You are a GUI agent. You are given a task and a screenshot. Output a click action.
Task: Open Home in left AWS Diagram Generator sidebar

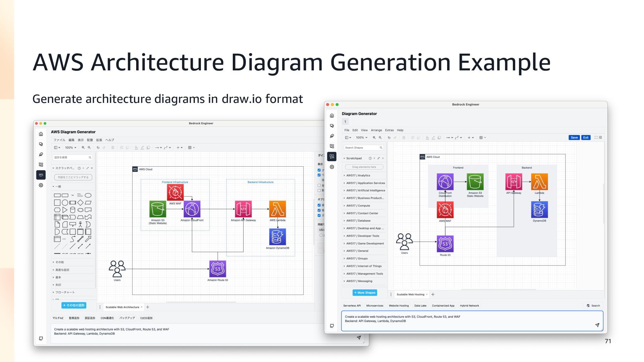pyautogui.click(x=41, y=134)
